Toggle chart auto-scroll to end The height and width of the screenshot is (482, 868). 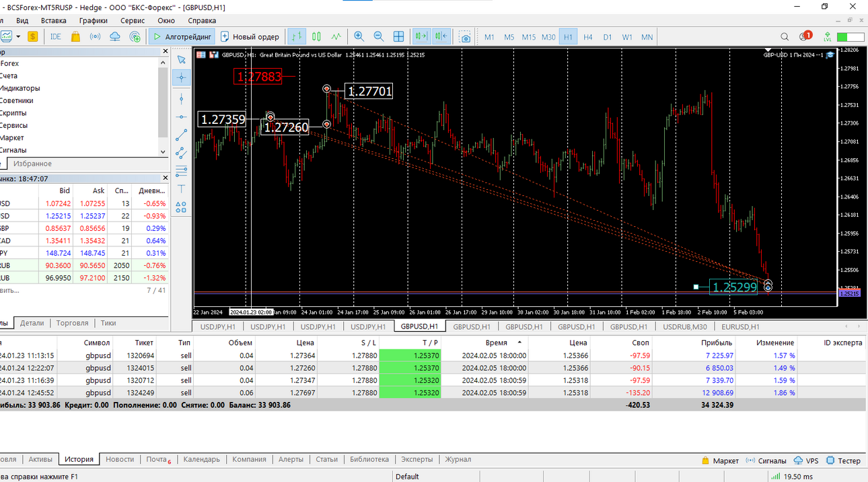click(422, 36)
